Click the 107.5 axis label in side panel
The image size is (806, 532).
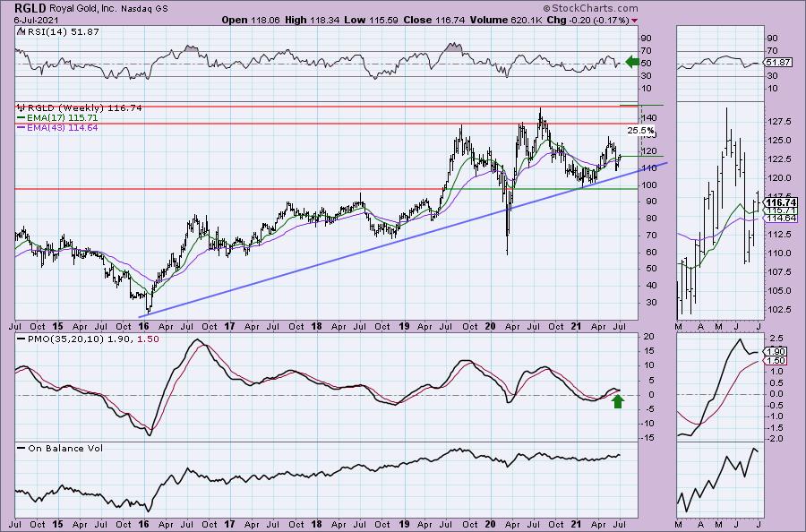point(780,272)
